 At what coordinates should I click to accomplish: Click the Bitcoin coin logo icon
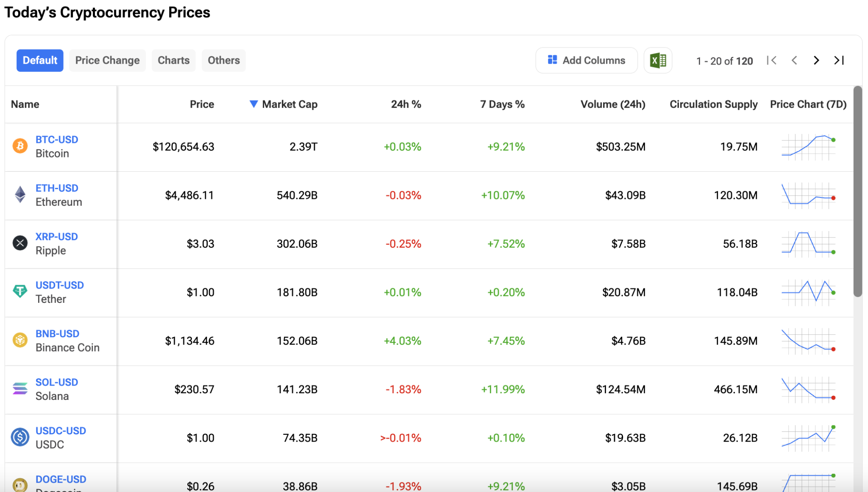tap(20, 146)
